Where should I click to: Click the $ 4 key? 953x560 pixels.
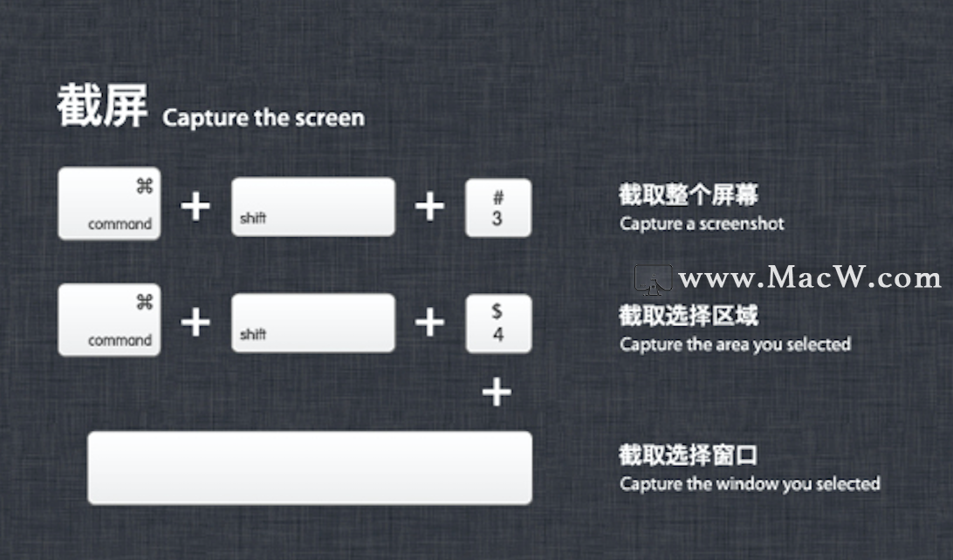(x=498, y=324)
